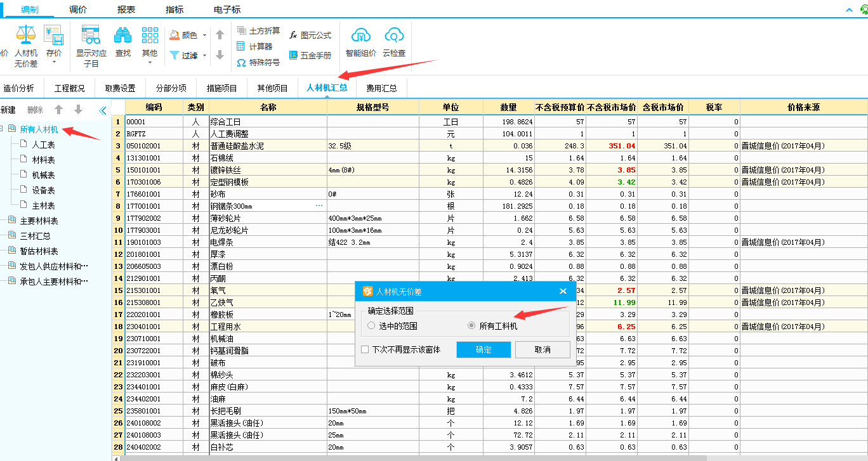Click the left panel up arrow icon
This screenshot has width=868, height=461.
58,110
